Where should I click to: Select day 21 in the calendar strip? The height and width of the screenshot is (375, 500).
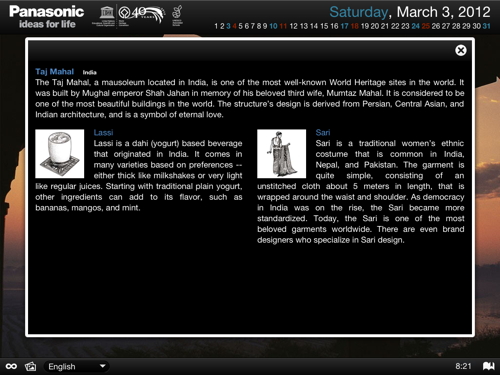click(x=385, y=26)
